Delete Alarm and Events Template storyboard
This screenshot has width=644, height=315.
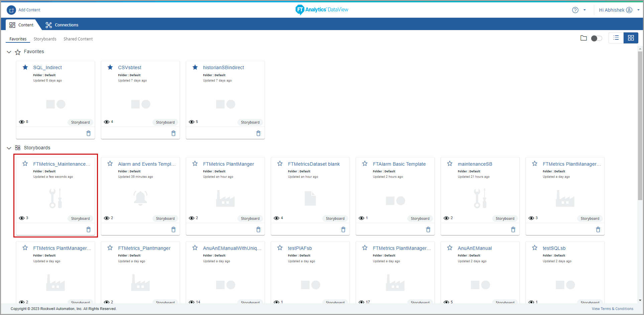174,229
